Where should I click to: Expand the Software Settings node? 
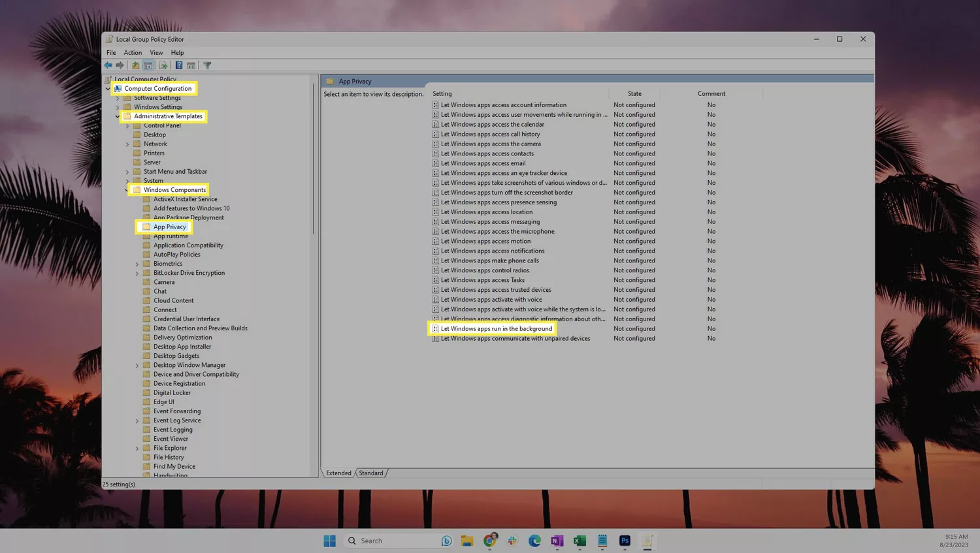click(x=118, y=98)
